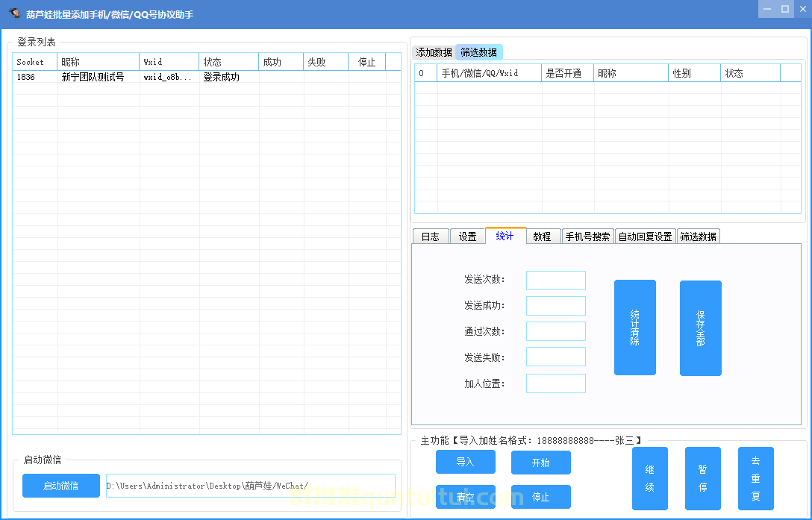Click the app icon in the title bar
This screenshot has height=520, width=812.
pos(14,13)
